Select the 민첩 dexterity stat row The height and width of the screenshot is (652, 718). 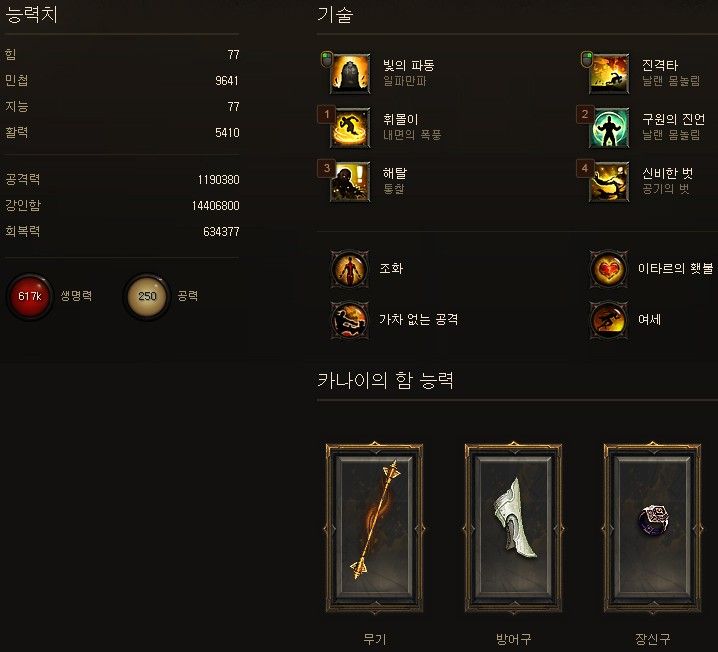point(122,81)
